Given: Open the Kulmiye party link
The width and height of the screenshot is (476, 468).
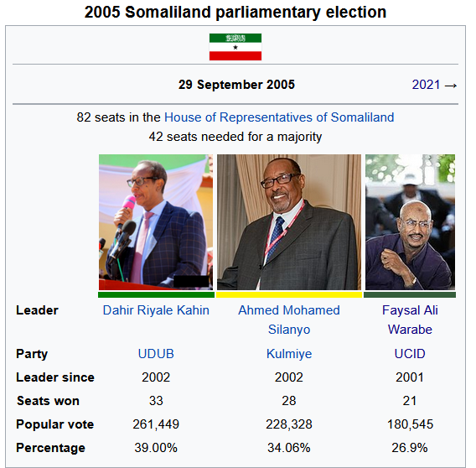Looking at the screenshot, I should [x=289, y=354].
